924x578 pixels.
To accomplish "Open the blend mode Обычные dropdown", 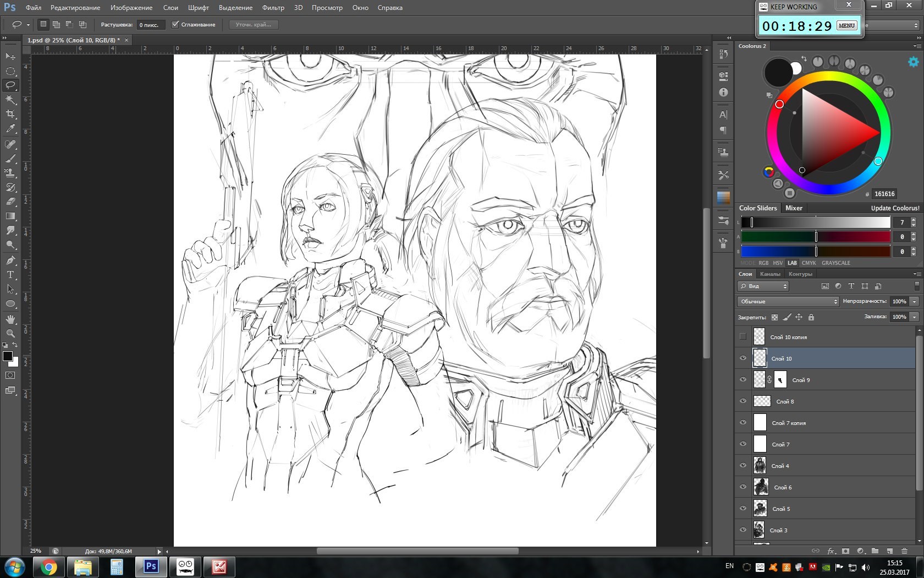I will coord(788,302).
